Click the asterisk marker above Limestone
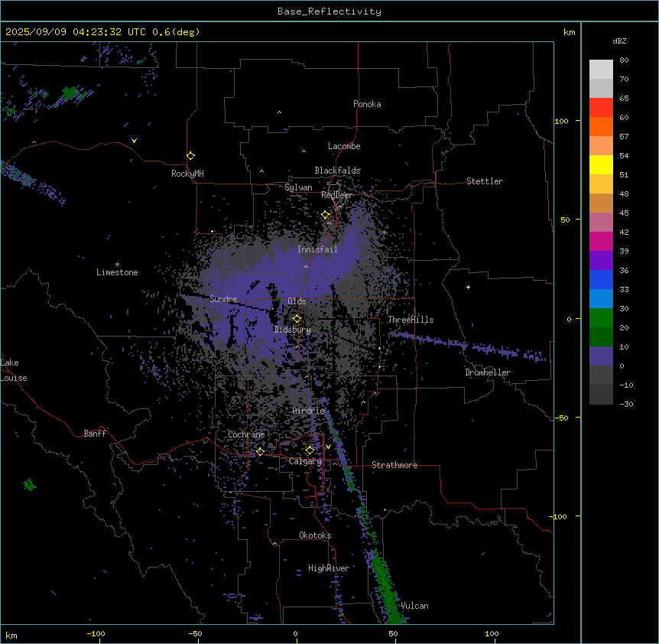This screenshot has width=659, height=644. click(117, 265)
